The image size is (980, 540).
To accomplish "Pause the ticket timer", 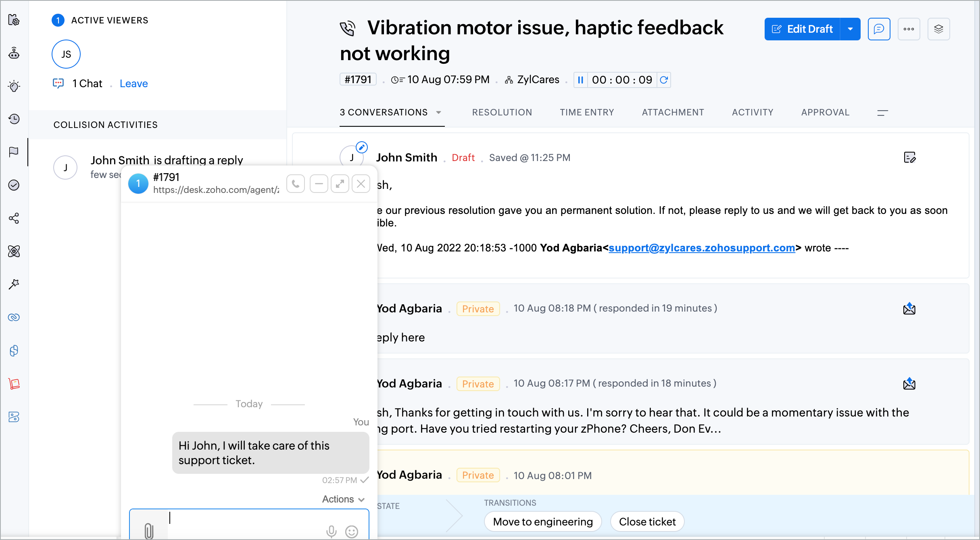I will pyautogui.click(x=580, y=80).
